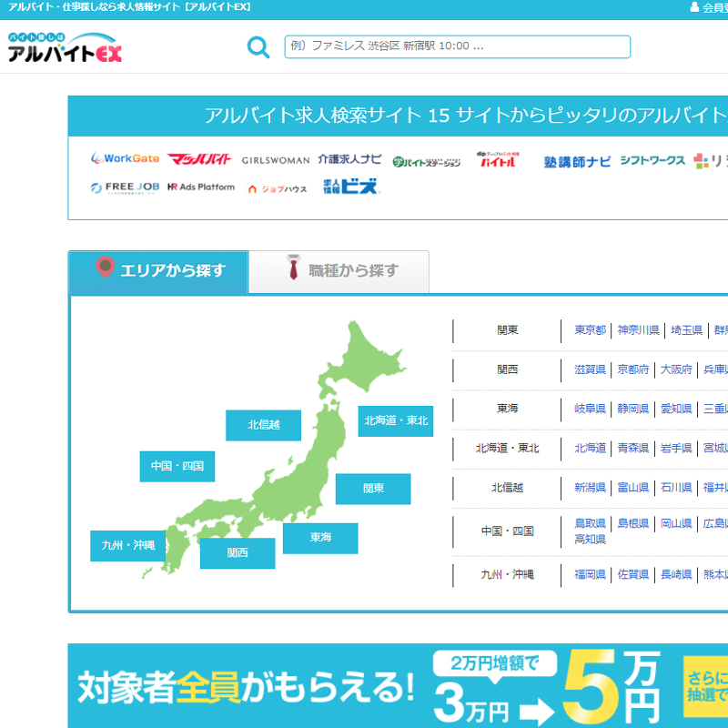Click the HR Ads Platform logo
728x728 pixels.
[200, 187]
